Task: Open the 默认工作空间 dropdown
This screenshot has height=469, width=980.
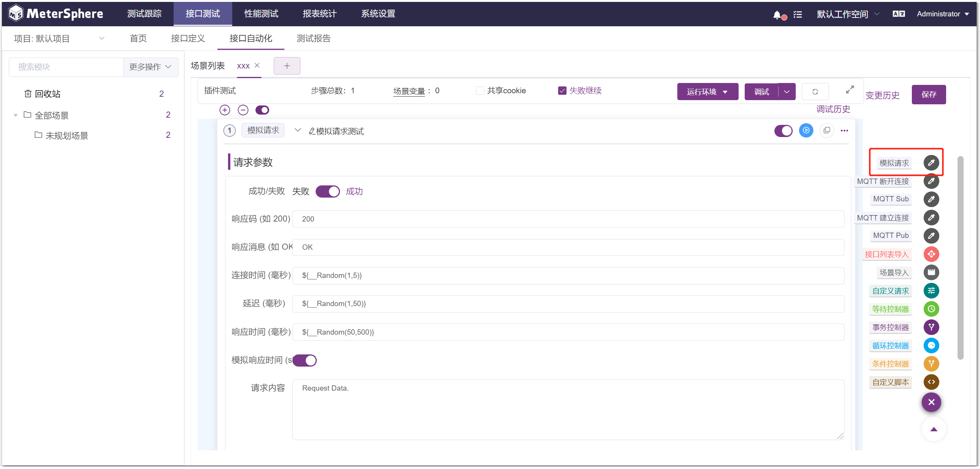Action: [x=848, y=14]
